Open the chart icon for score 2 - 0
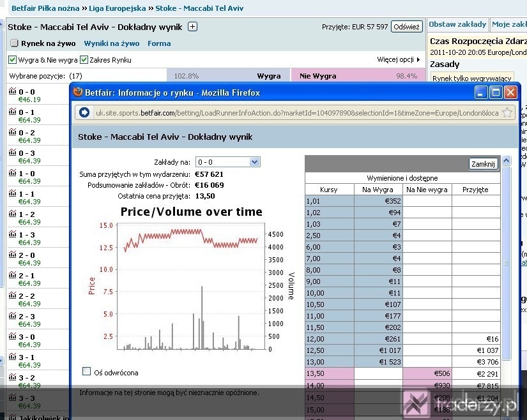Viewport: 527px width, 420px height. (12, 255)
